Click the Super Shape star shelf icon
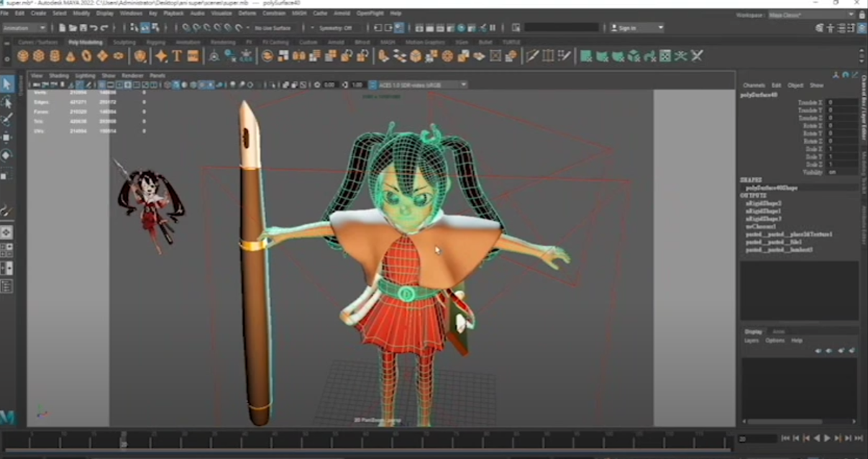Viewport: 868px width, 459px height. (x=161, y=56)
